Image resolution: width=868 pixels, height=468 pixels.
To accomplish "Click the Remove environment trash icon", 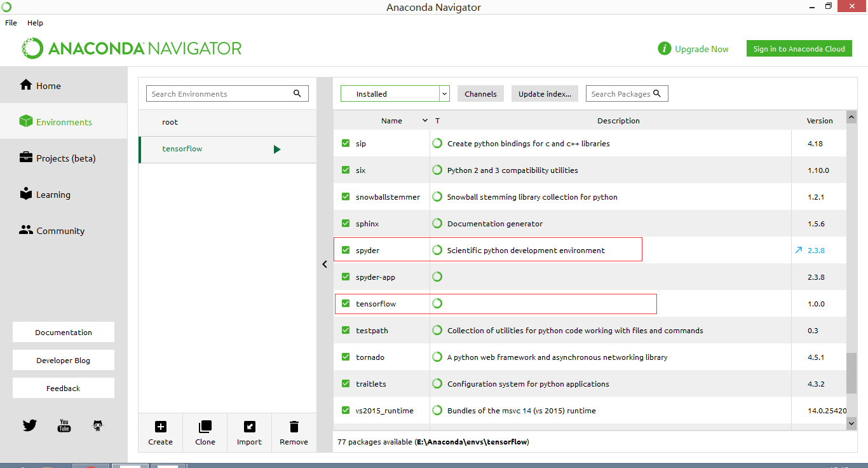I will point(294,427).
